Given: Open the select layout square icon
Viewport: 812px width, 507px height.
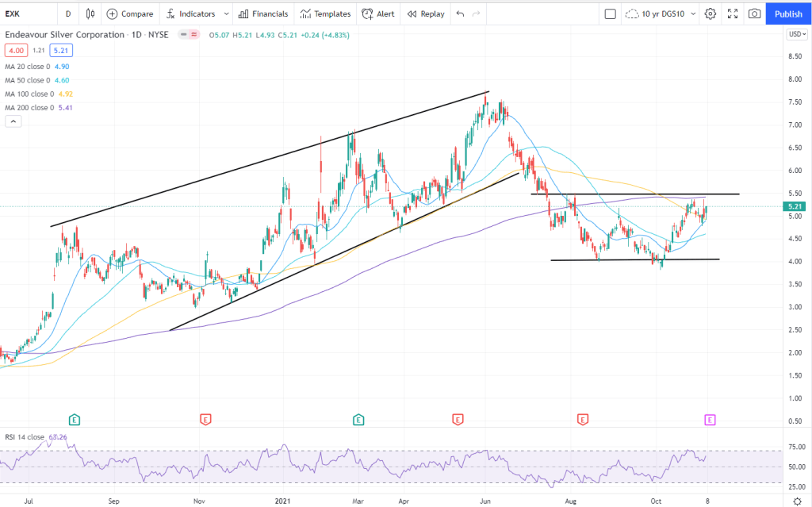Looking at the screenshot, I should [x=610, y=13].
